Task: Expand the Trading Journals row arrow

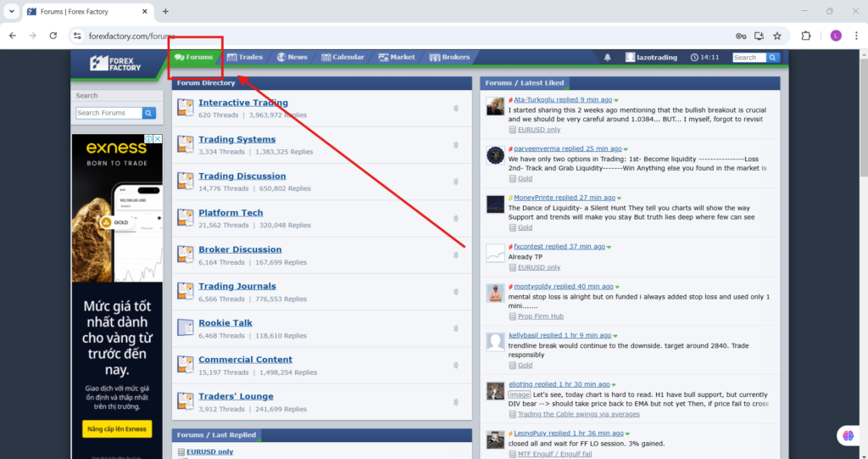Action: tap(455, 292)
